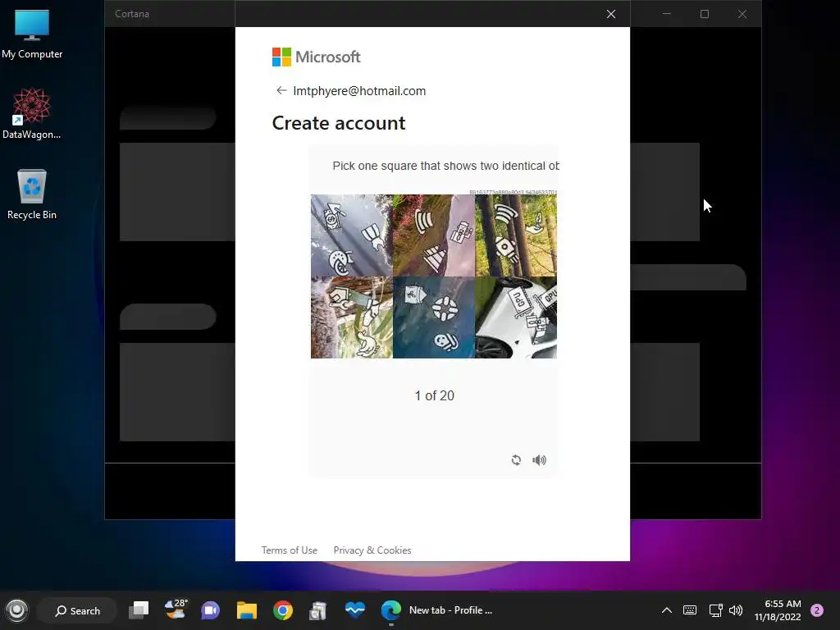Image resolution: width=840 pixels, height=630 pixels.
Task: Minimize the Cortana window
Action: [666, 14]
